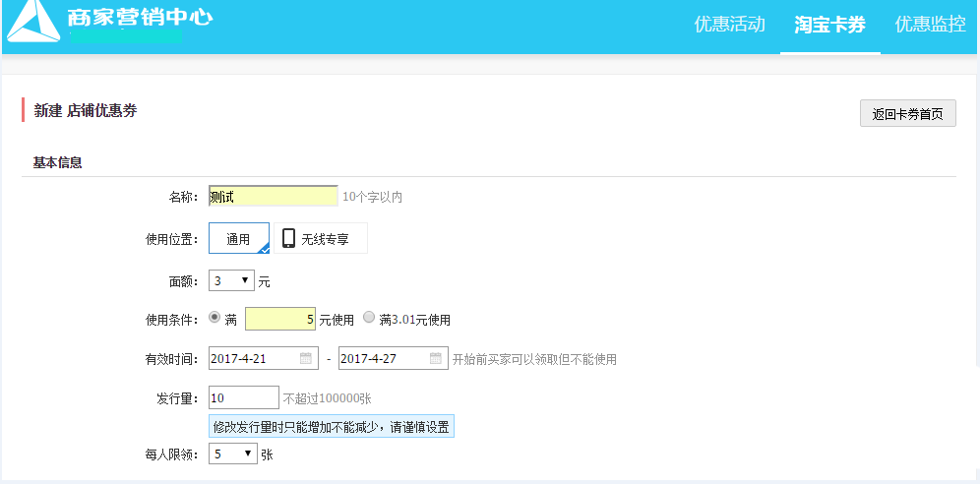Click the end date field 2017-4-27
The image size is (980, 484).
[x=394, y=358]
